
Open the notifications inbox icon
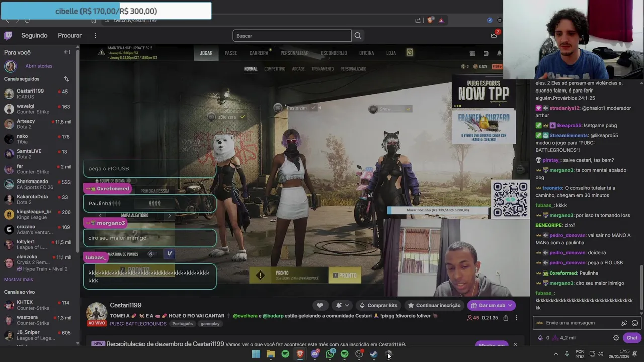click(494, 35)
